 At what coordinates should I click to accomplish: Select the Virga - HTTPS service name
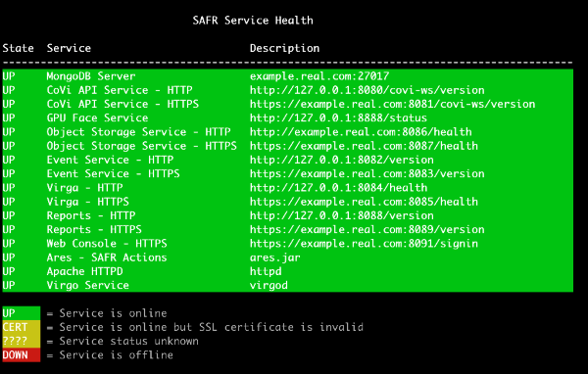click(88, 202)
